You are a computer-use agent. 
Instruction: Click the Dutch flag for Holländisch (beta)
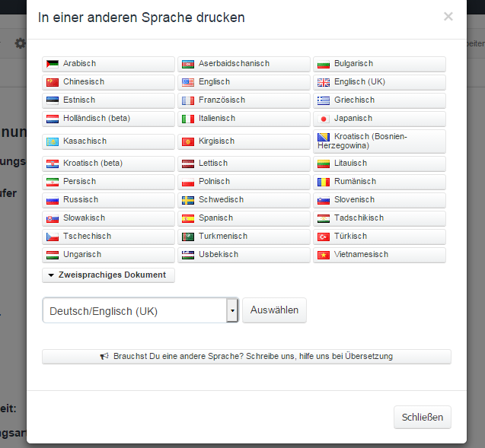pos(53,119)
